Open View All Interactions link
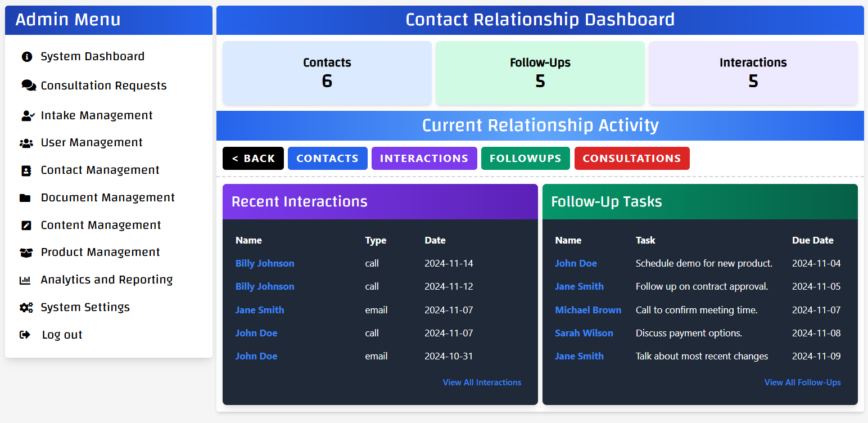Viewport: 868px width, 423px height. [x=482, y=382]
